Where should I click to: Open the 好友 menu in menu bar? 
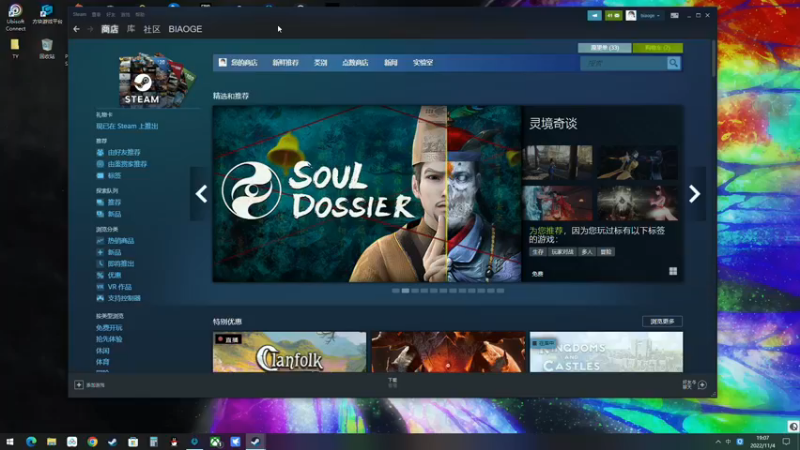pos(111,15)
